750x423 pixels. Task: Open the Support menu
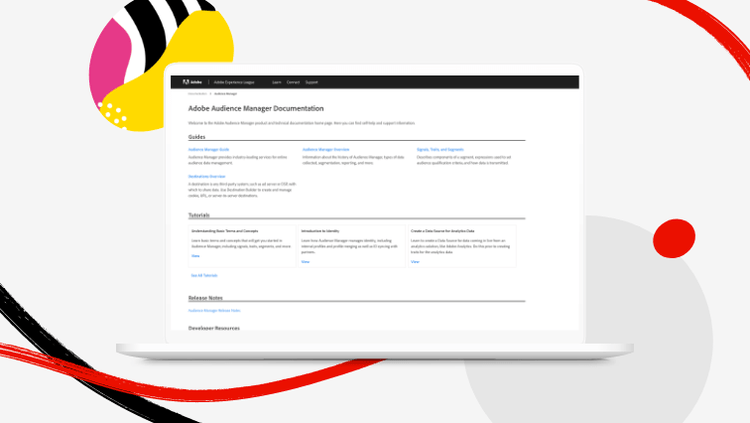pos(311,82)
